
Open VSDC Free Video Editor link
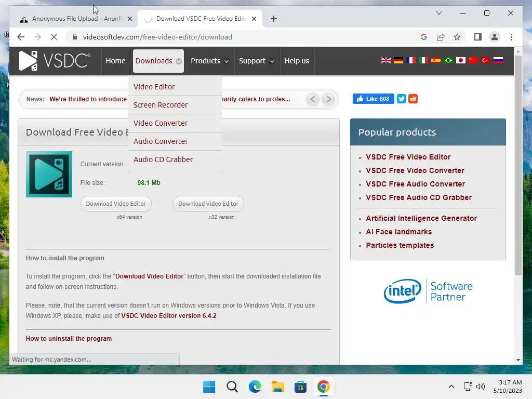coord(408,157)
